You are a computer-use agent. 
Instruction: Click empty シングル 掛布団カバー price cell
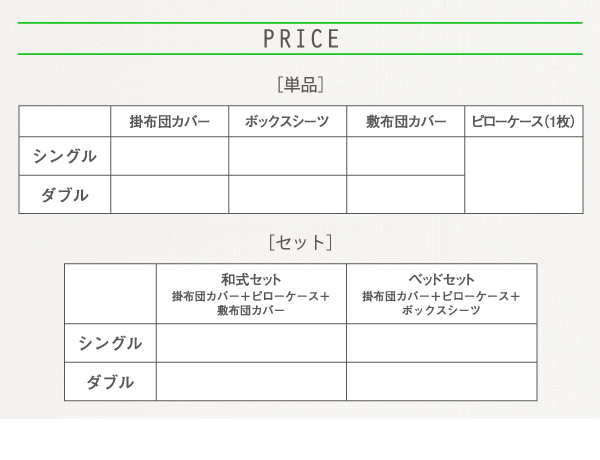[x=170, y=156]
